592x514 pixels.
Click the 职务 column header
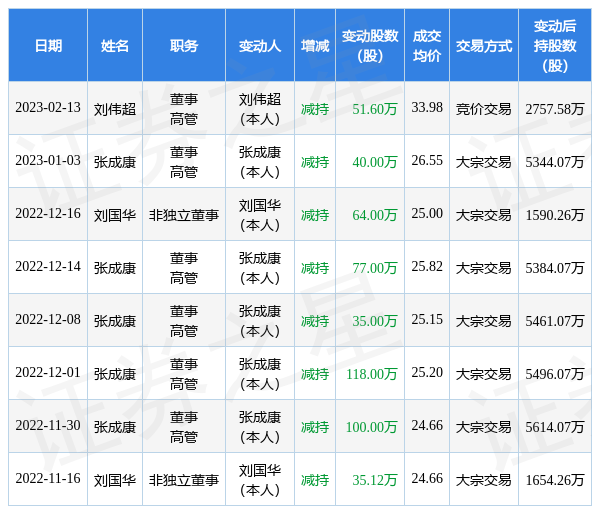pos(184,46)
